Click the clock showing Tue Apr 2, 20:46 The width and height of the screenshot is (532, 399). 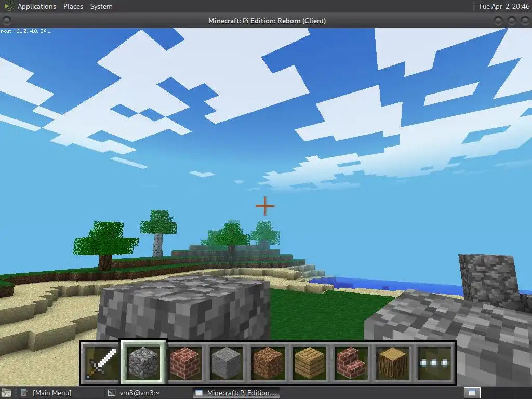click(x=503, y=6)
